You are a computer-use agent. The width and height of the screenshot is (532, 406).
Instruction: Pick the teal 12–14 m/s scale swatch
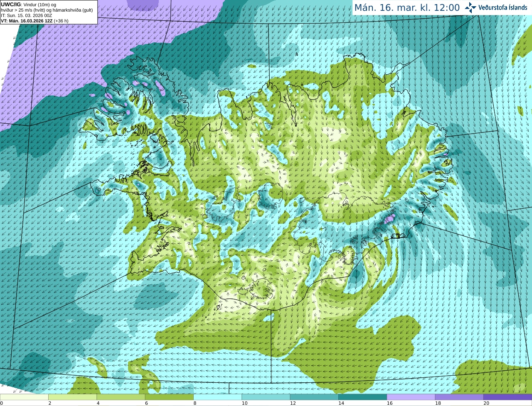click(314, 397)
